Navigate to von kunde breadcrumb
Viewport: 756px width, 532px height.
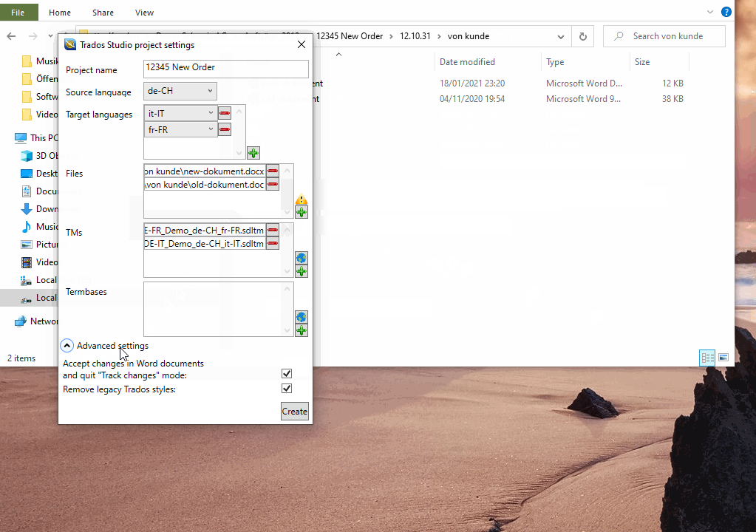(x=469, y=36)
